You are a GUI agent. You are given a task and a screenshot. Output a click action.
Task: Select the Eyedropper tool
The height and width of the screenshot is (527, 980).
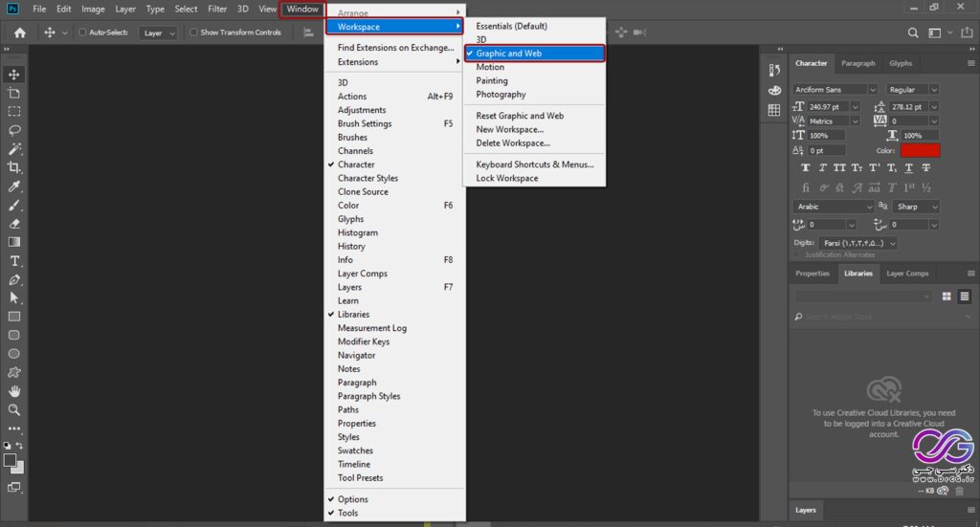tap(13, 187)
